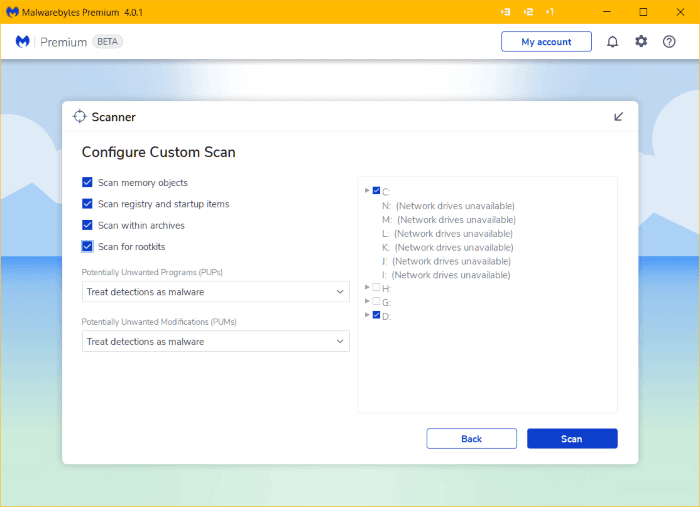Start the custom scan with Scan button
The width and height of the screenshot is (700, 507).
point(572,439)
